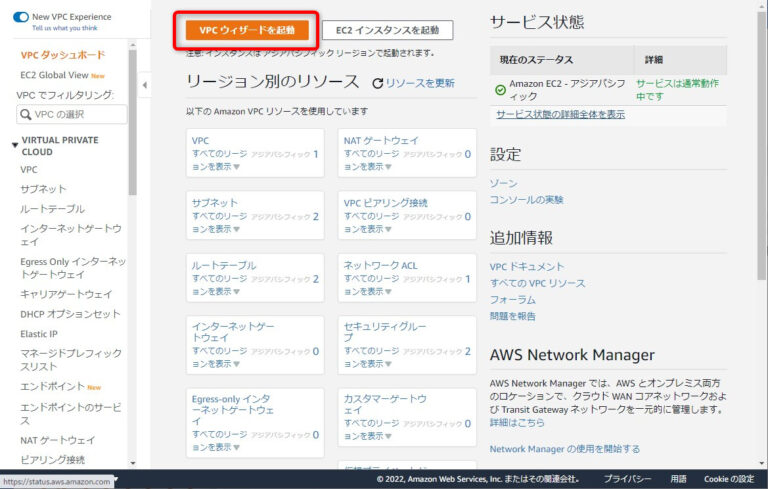Toggle the New VPC Experience switch
The image size is (768, 489).
click(21, 17)
